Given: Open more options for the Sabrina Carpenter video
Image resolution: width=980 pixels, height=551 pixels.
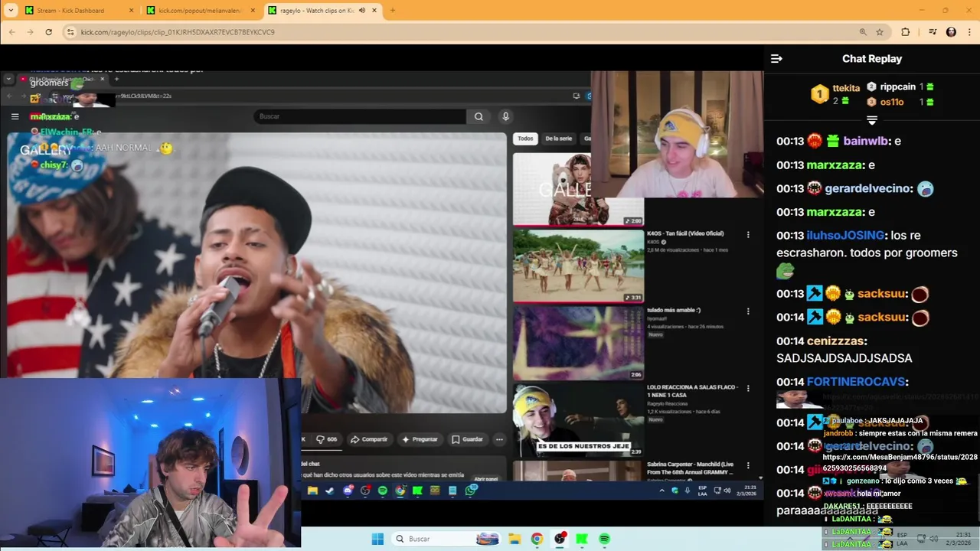Looking at the screenshot, I should 748,465.
